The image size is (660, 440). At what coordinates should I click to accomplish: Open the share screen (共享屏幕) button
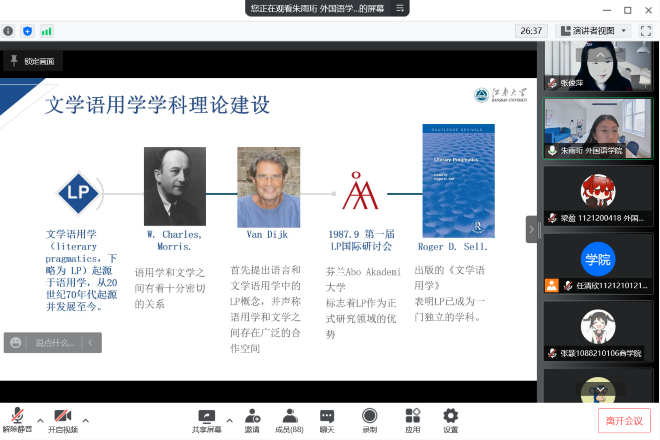(x=207, y=419)
